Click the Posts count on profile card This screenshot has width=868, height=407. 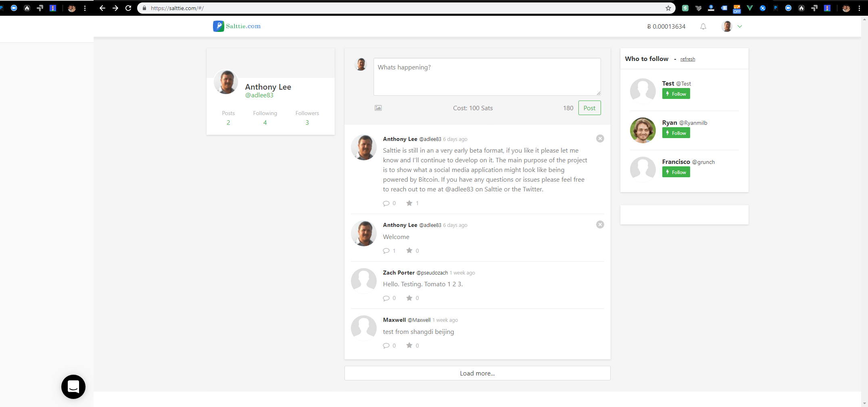[228, 123]
